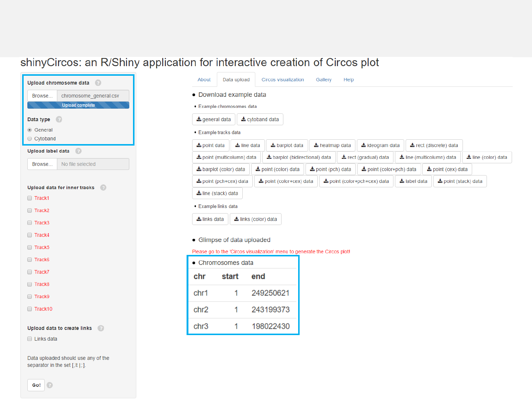Screen dimensions: 532x399
Task: Download rect (gradual) data example
Action: 365,157
